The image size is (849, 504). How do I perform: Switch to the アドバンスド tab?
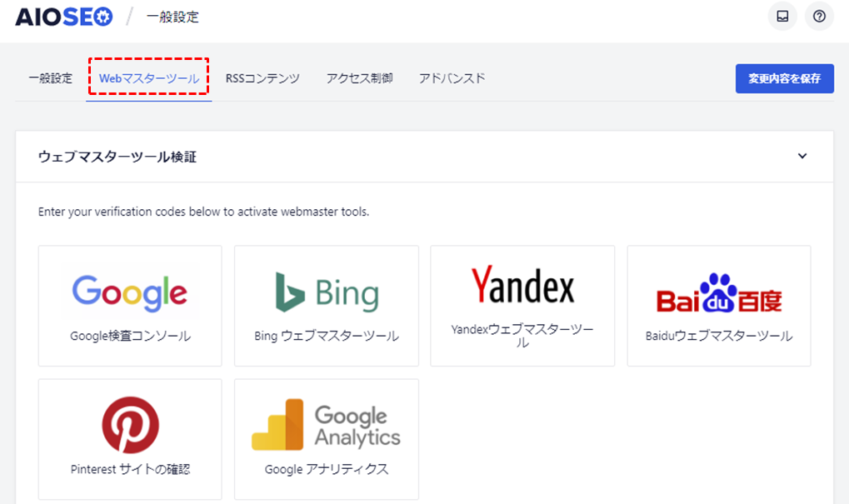452,78
